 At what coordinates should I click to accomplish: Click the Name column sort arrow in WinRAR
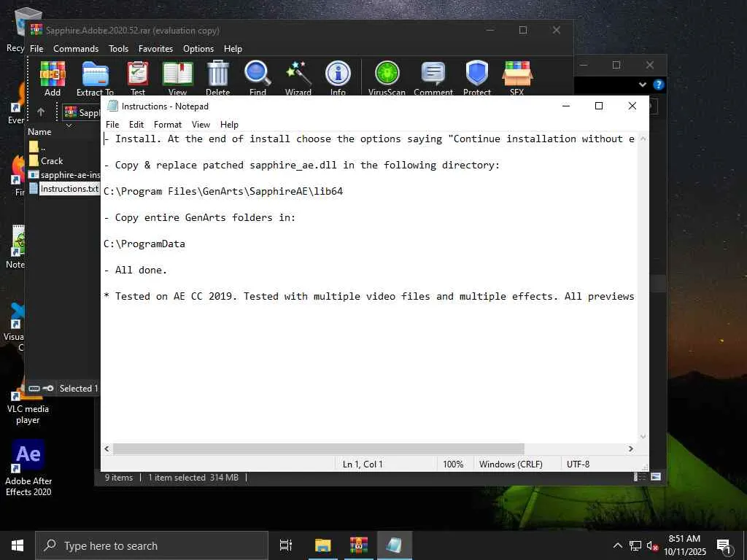click(69, 125)
